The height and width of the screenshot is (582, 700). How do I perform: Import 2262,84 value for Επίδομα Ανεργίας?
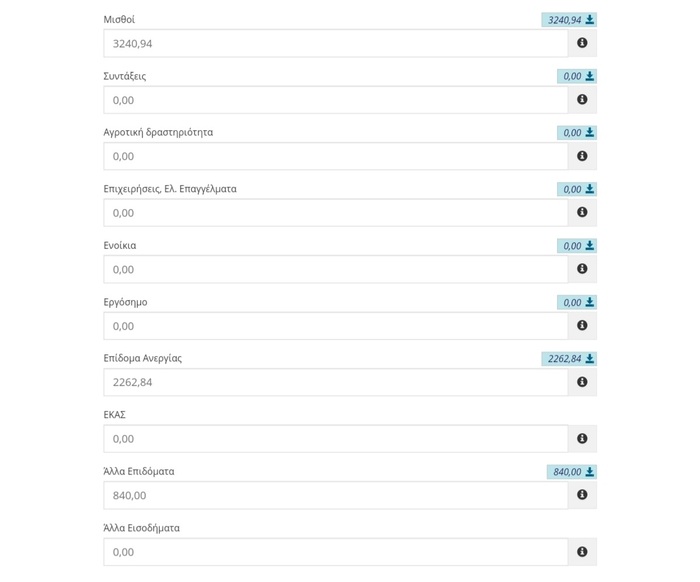569,359
